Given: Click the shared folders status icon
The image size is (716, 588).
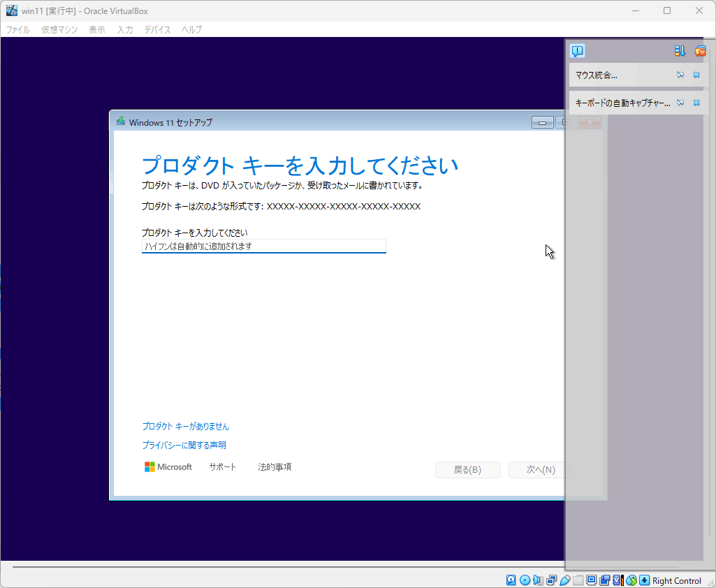Looking at the screenshot, I should [578, 580].
